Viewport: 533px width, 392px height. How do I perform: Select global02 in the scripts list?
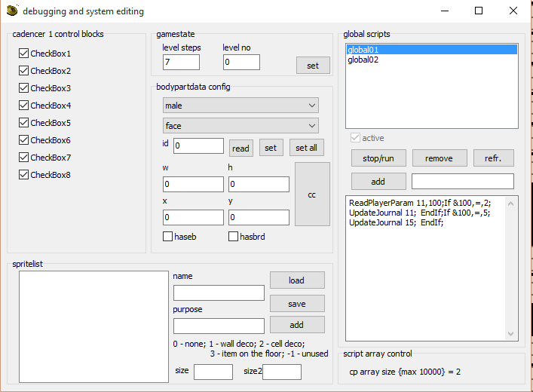coord(432,60)
